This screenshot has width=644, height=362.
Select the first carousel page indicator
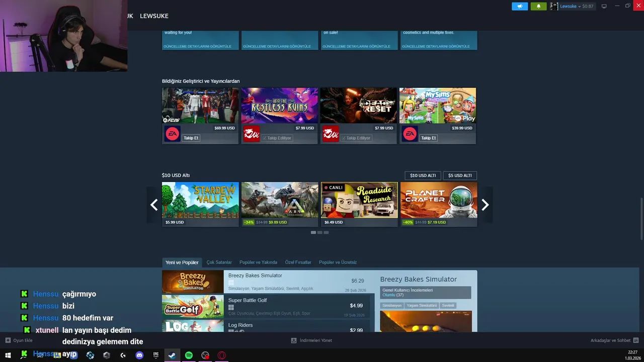click(x=313, y=232)
